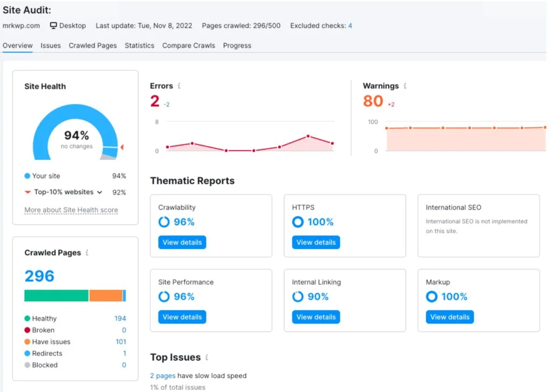Click the Internal Linking 90% score
Screen dimensions: 550x392
(x=318, y=296)
